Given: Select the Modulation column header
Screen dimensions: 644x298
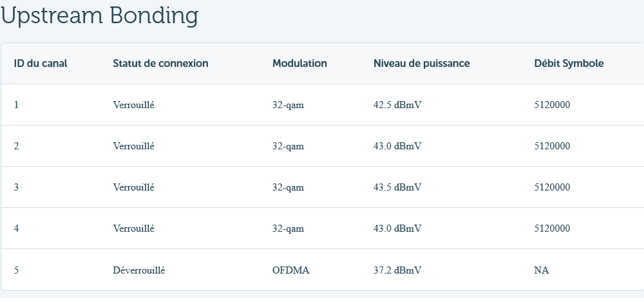Looking at the screenshot, I should 299,63.
